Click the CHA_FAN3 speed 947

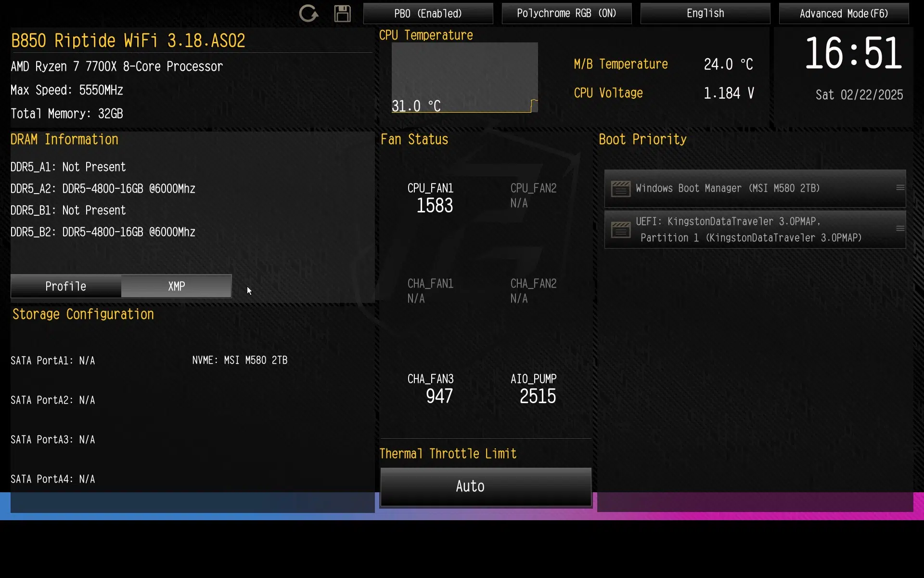[439, 396]
